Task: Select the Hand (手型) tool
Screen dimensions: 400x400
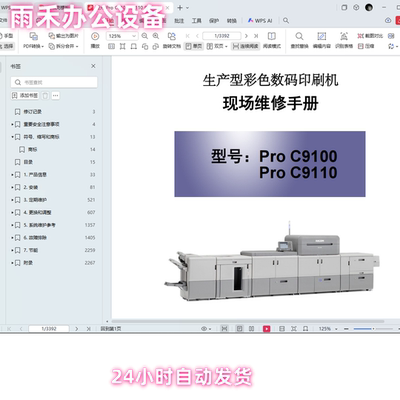Action: click(6, 36)
